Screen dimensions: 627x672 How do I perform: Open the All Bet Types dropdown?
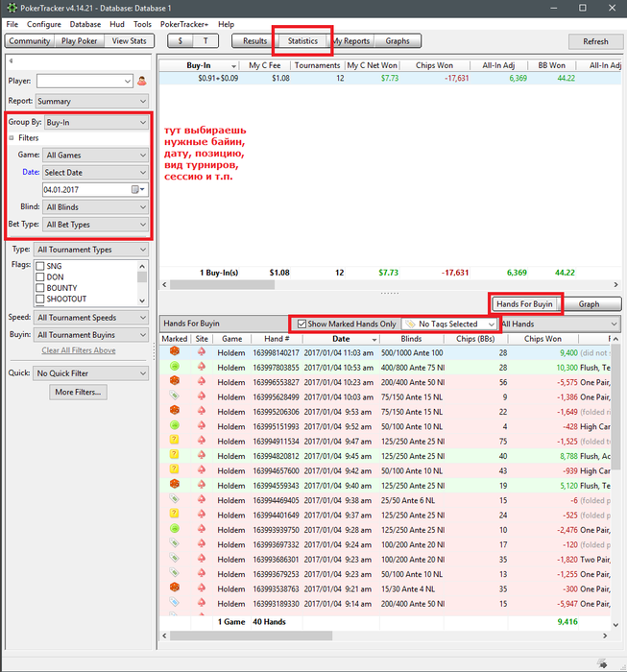95,225
